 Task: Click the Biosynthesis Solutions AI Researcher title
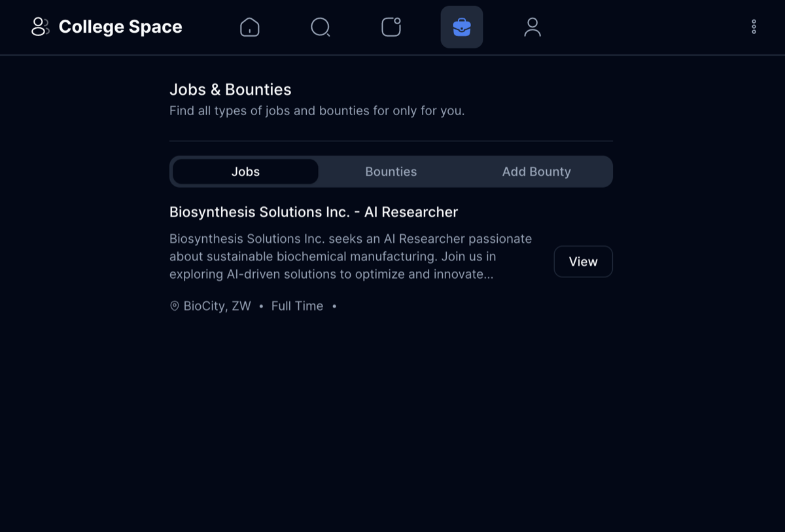(x=313, y=212)
